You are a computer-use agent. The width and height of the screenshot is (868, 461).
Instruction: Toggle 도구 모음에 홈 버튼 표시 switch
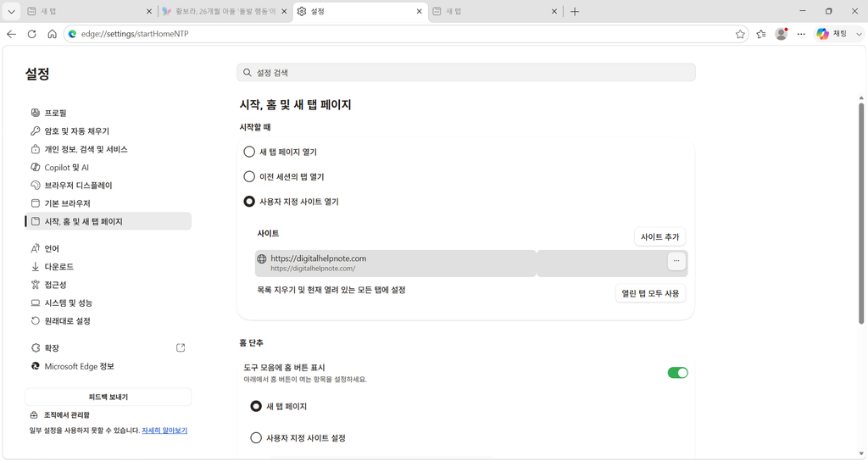(x=677, y=373)
